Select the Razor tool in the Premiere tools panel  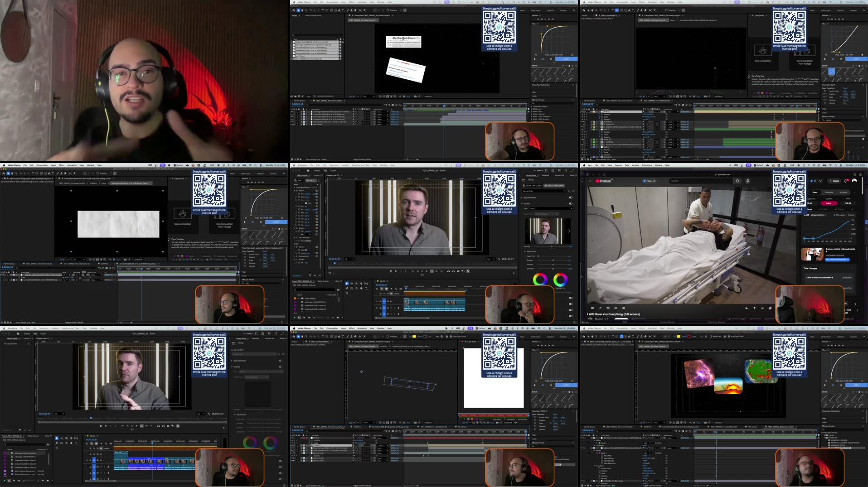click(x=361, y=284)
